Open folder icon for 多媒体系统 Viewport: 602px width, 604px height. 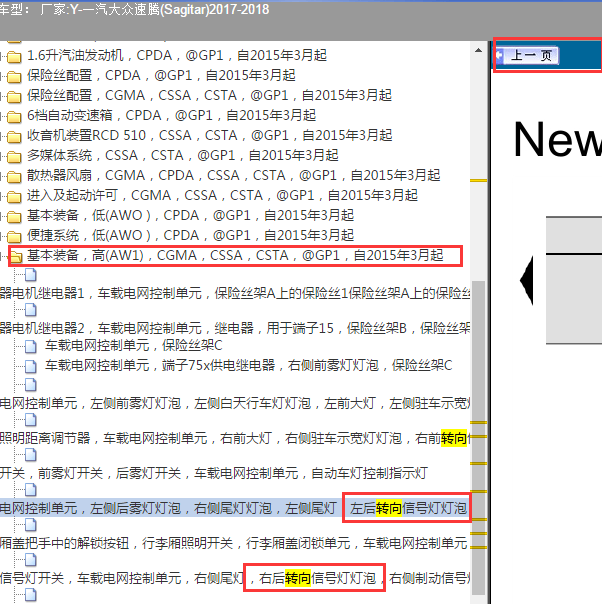14,157
